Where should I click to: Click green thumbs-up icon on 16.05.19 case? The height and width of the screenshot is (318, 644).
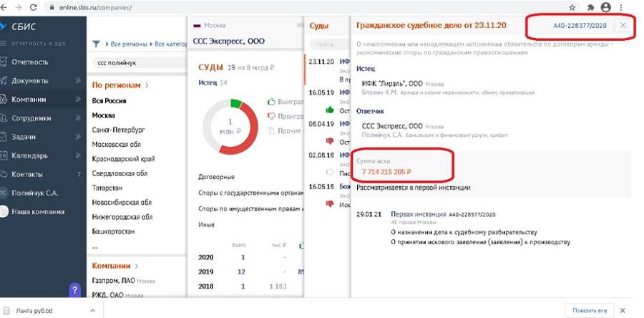(329, 110)
